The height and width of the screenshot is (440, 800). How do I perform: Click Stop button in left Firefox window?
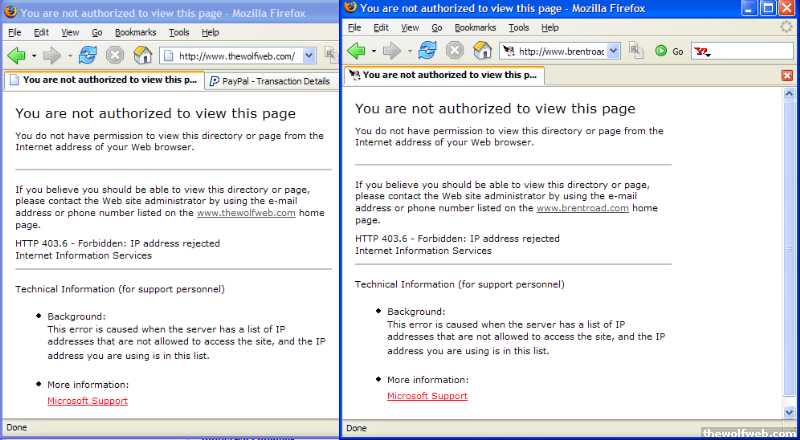115,55
